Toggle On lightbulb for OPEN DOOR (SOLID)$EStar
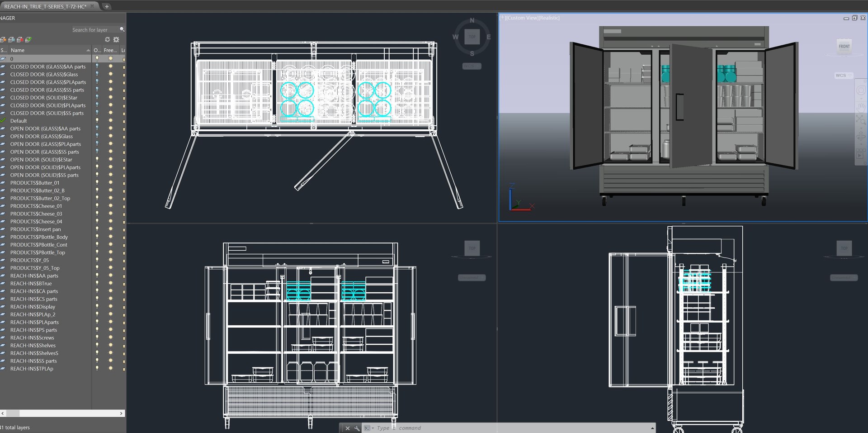868x433 pixels. (x=97, y=159)
